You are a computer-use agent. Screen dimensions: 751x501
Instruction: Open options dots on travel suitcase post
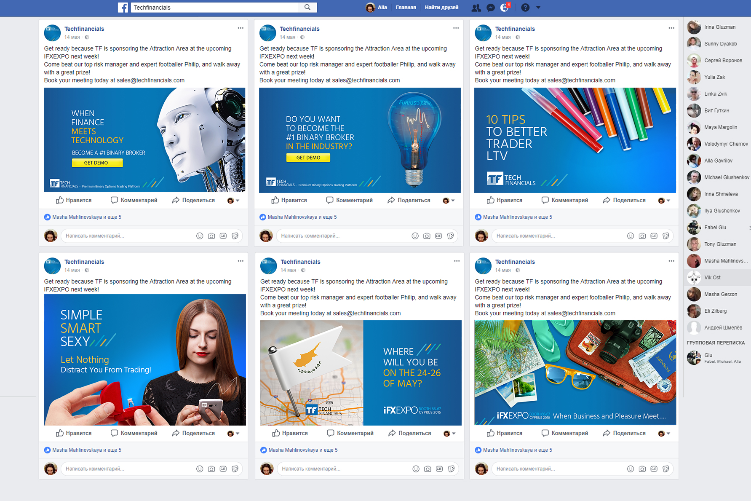[x=671, y=261]
